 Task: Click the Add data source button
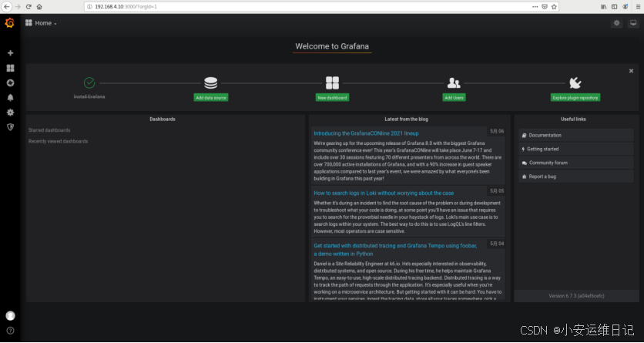pos(211,98)
